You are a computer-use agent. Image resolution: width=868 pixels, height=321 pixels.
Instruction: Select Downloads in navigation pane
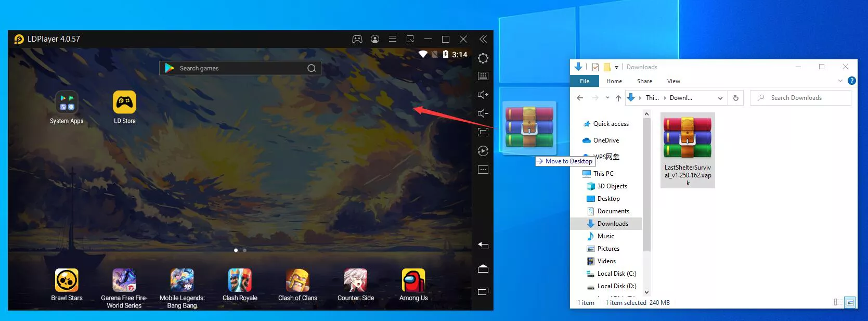[606, 224]
